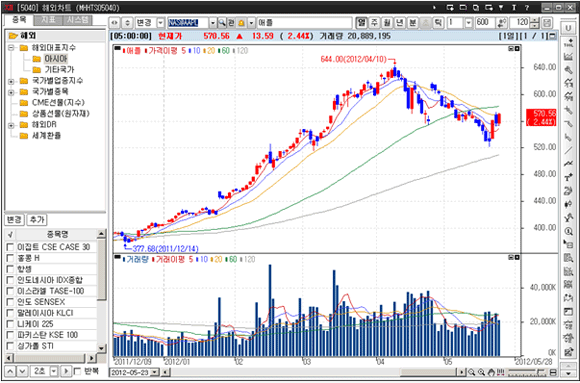580x383 pixels.
Task: Expand the 해외DR tree node
Action: pos(11,125)
